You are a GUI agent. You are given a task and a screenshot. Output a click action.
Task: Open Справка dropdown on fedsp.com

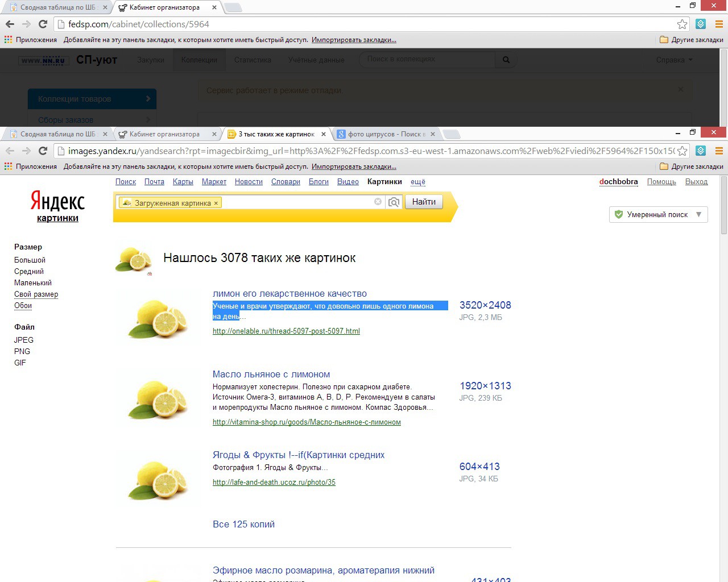point(675,60)
